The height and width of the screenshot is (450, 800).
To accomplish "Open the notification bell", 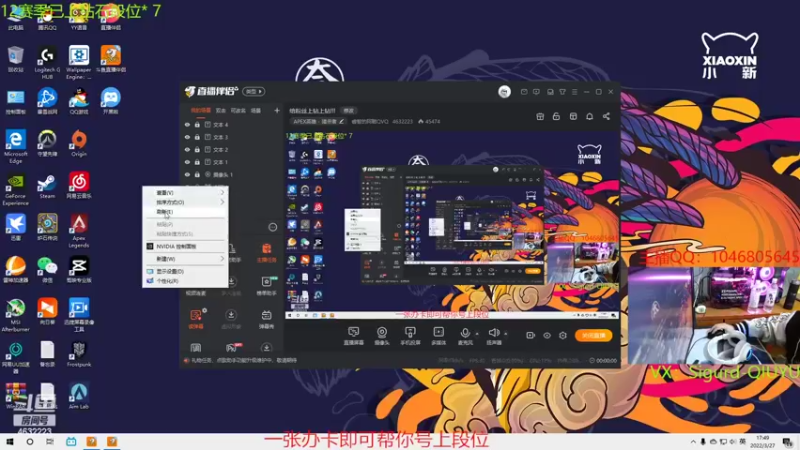I will pyautogui.click(x=589, y=116).
